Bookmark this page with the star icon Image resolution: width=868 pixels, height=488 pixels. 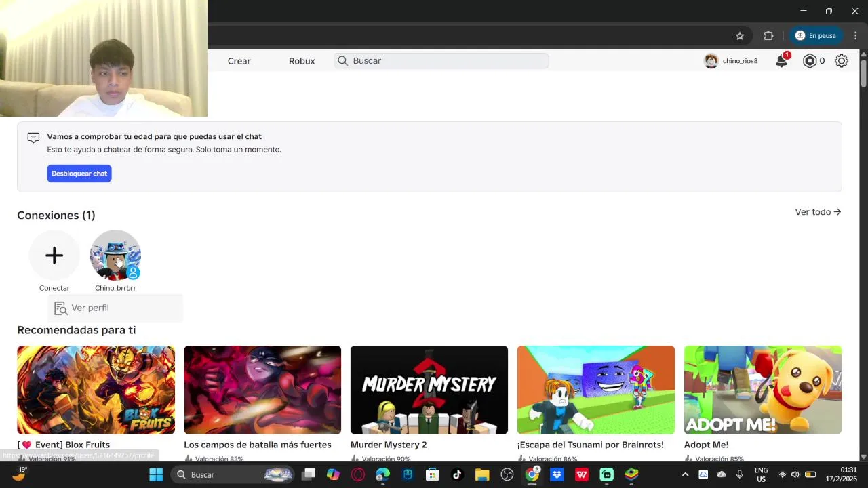[740, 36]
